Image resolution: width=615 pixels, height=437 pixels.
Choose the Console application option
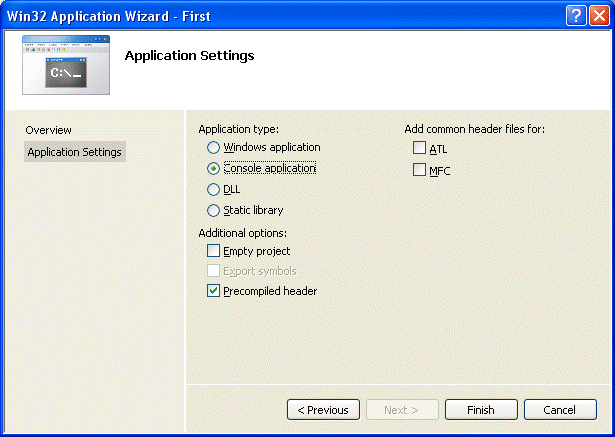(213, 168)
